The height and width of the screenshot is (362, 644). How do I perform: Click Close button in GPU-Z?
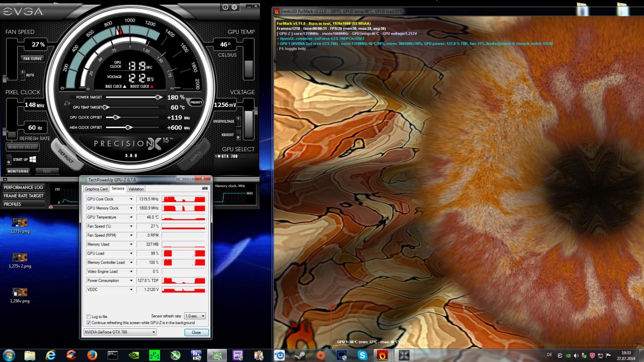(196, 332)
